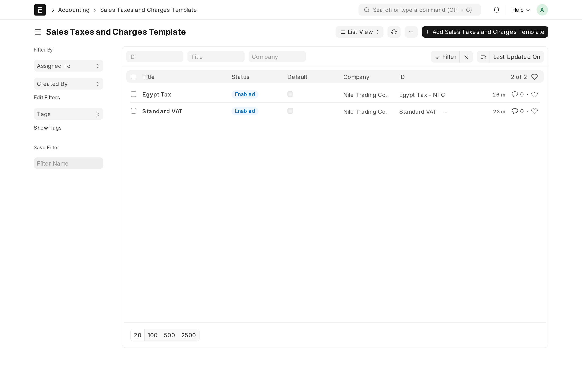Screen dimensions: 588x368
Task: Focus the Title filter field
Action: 216,56
